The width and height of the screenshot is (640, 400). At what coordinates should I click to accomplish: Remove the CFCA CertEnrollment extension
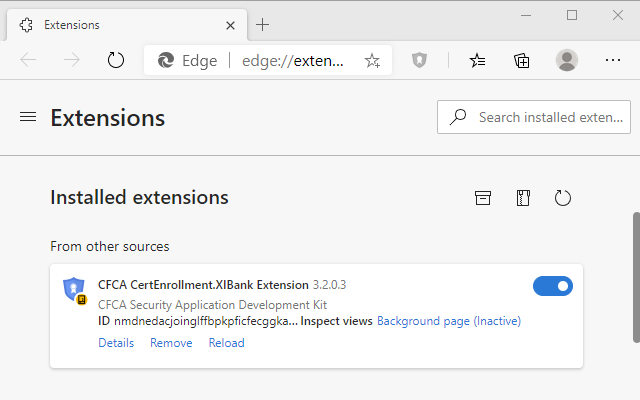(x=171, y=343)
